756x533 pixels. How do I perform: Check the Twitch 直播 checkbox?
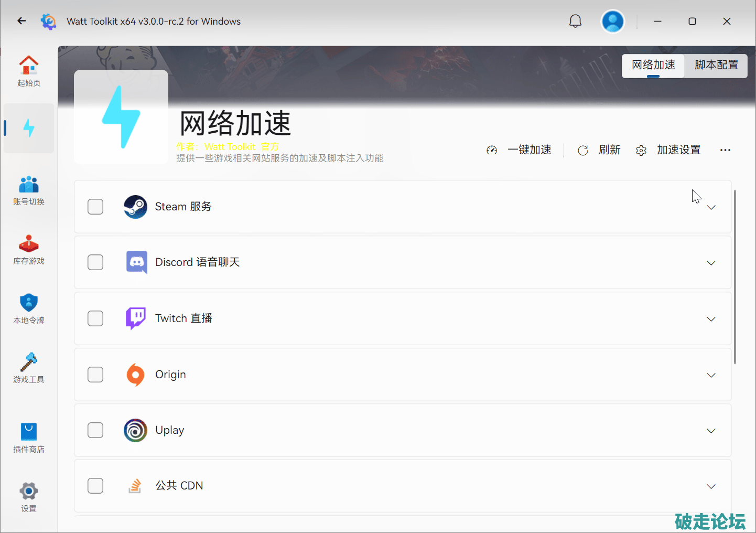pyautogui.click(x=95, y=318)
